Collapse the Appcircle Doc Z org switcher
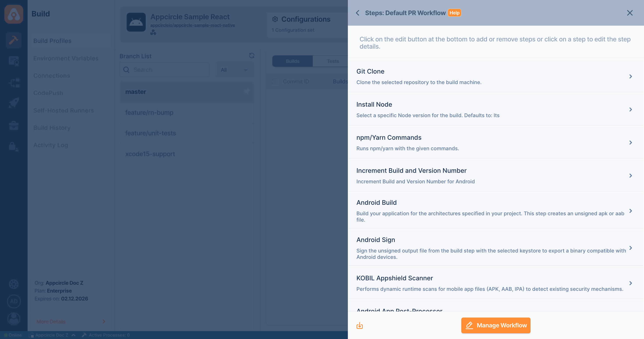644x339 pixels. pyautogui.click(x=73, y=335)
